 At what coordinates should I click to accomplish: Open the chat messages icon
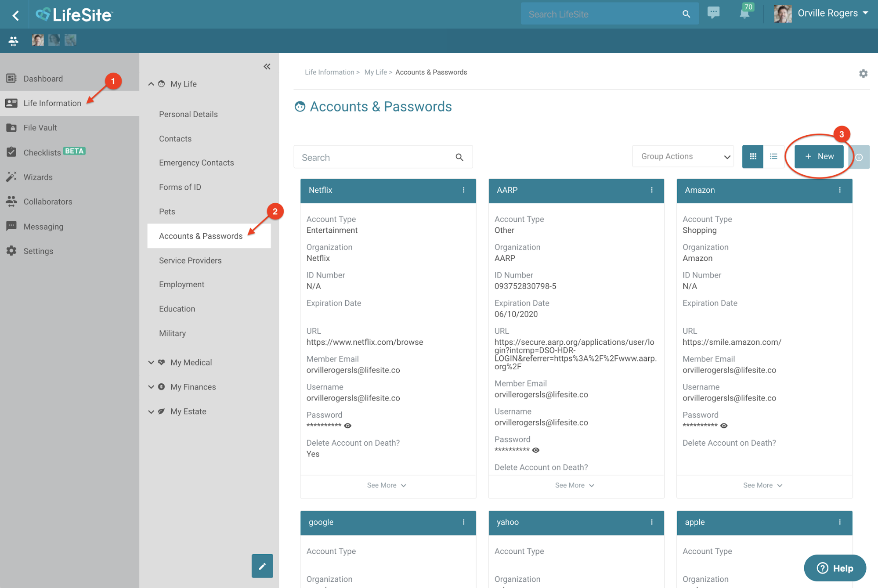click(x=714, y=13)
